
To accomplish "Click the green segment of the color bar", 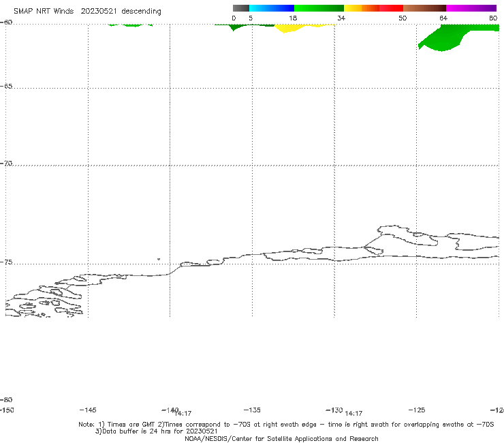I will (x=319, y=8).
